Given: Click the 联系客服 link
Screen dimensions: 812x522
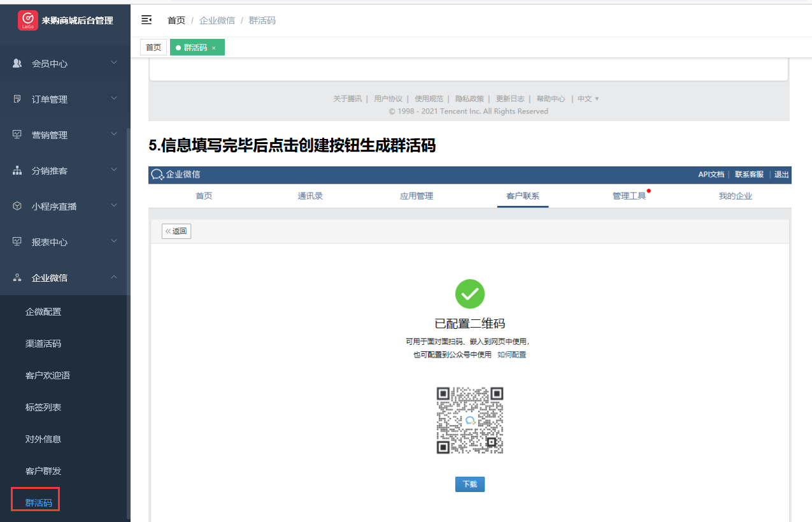Looking at the screenshot, I should [750, 175].
